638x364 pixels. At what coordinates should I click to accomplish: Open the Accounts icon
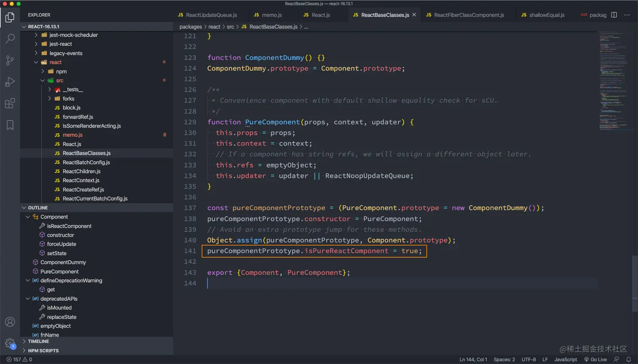click(10, 322)
